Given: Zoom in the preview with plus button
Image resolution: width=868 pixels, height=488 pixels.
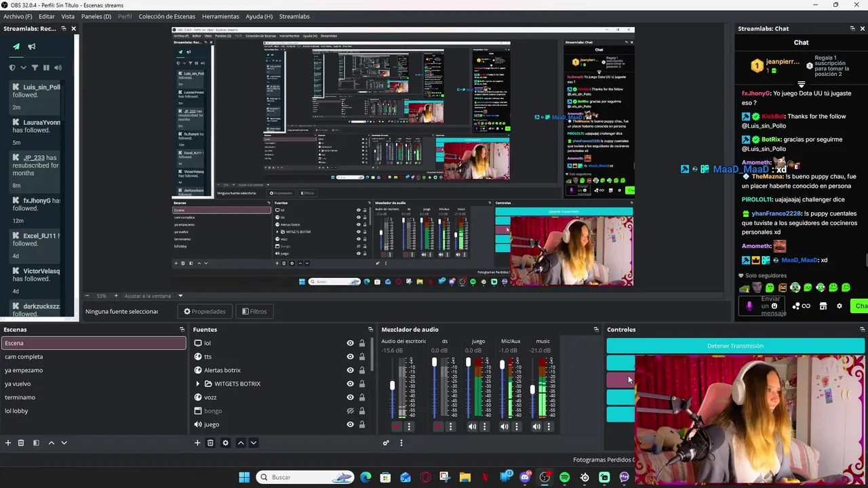Looking at the screenshot, I should click(116, 296).
